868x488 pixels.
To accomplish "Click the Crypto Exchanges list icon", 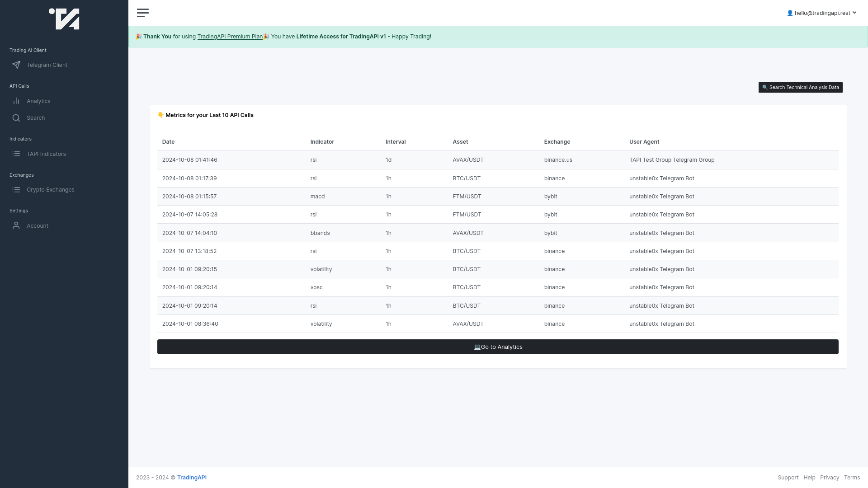I will (x=16, y=190).
